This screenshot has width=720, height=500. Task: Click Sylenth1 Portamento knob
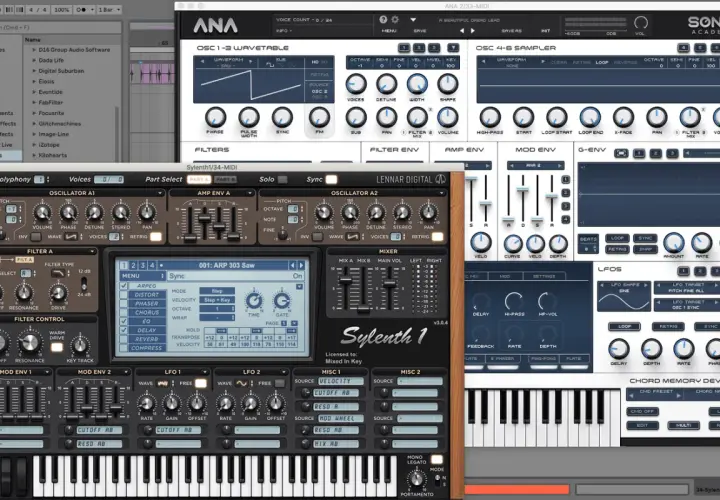(416, 479)
